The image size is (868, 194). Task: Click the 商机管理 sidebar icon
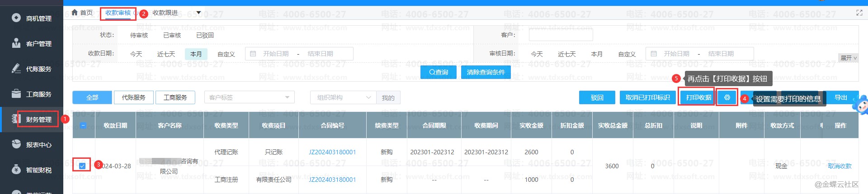(16, 18)
